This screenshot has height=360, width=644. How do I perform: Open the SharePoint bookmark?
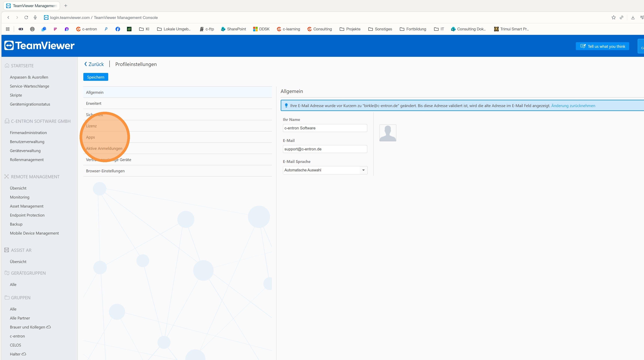[x=234, y=29]
